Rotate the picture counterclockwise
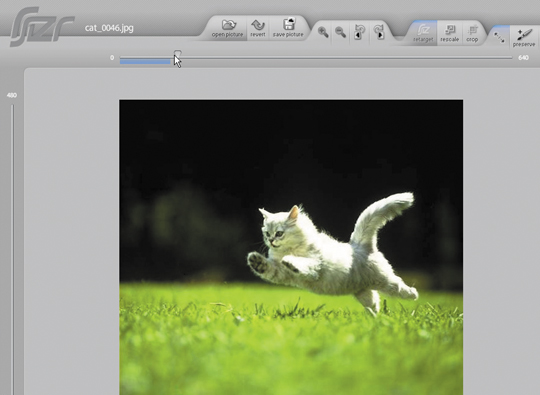The width and height of the screenshot is (540, 395). [359, 32]
